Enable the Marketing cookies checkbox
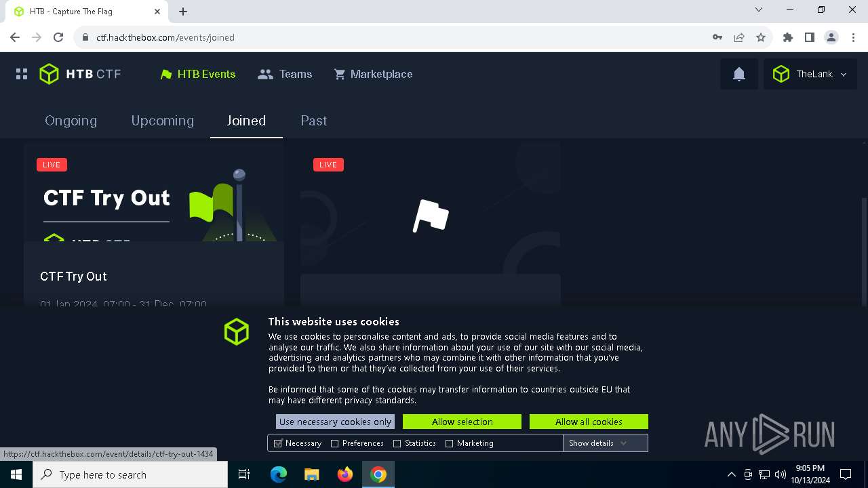Screen dimensions: 868x488 (449, 443)
